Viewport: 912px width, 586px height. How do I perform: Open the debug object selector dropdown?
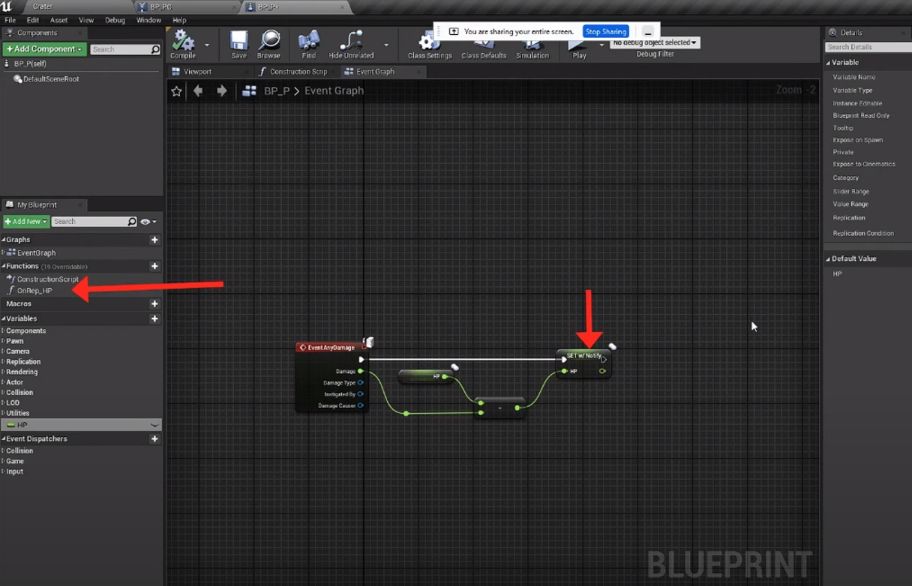654,42
